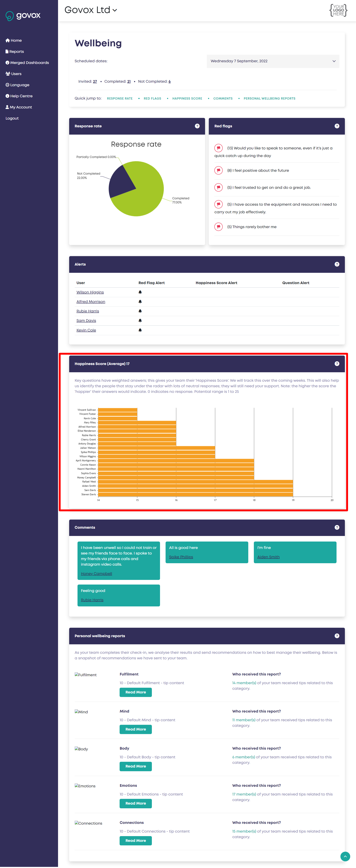356x868 pixels.
Task: Click the Fulfilment category image
Action: (x=86, y=675)
